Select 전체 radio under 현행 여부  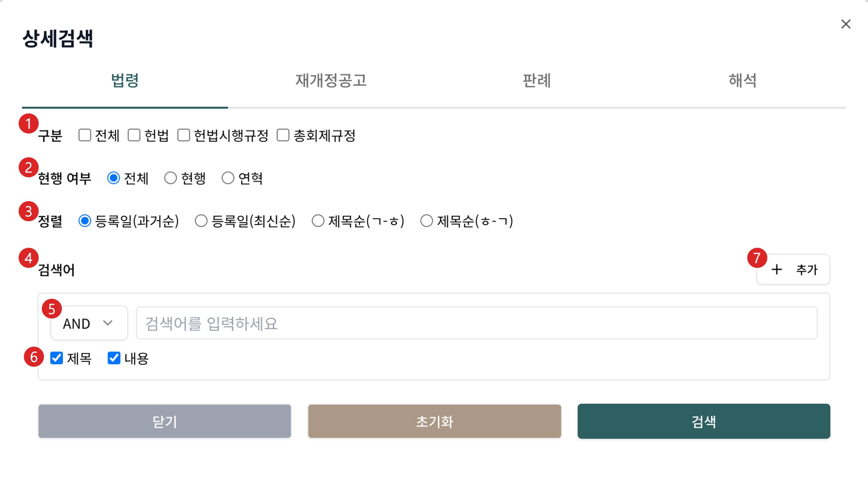[x=113, y=178]
